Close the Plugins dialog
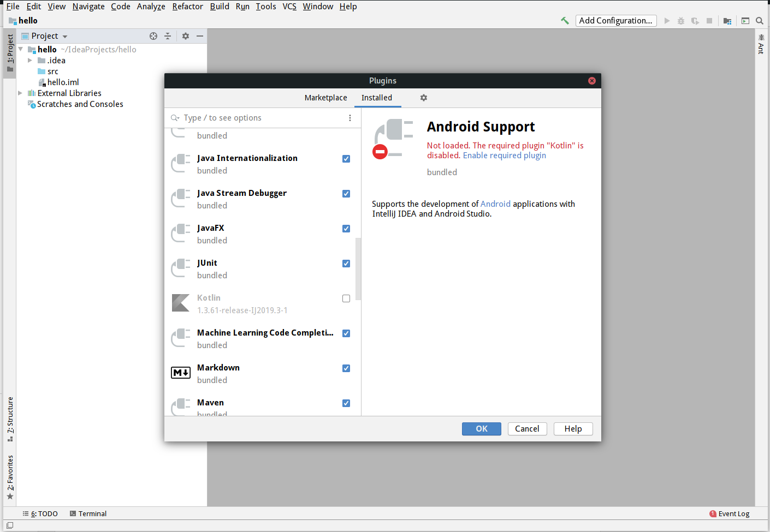The height and width of the screenshot is (532, 770). (x=592, y=81)
